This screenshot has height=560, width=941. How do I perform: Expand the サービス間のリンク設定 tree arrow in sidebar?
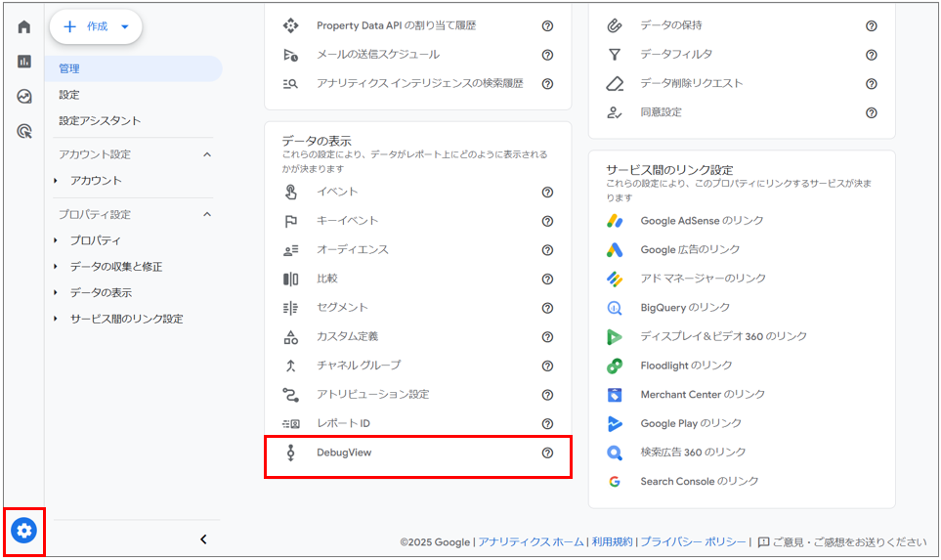point(56,319)
